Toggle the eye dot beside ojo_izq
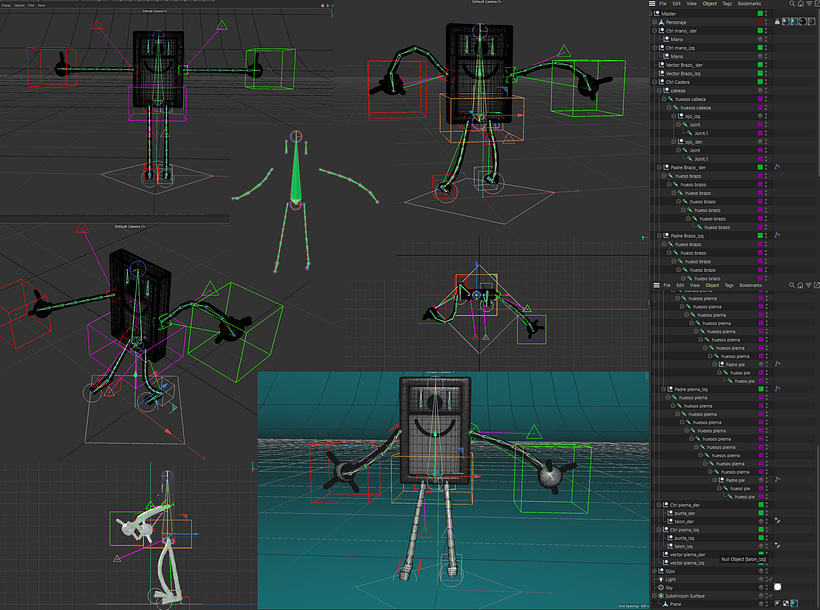This screenshot has height=610, width=820. click(760, 117)
